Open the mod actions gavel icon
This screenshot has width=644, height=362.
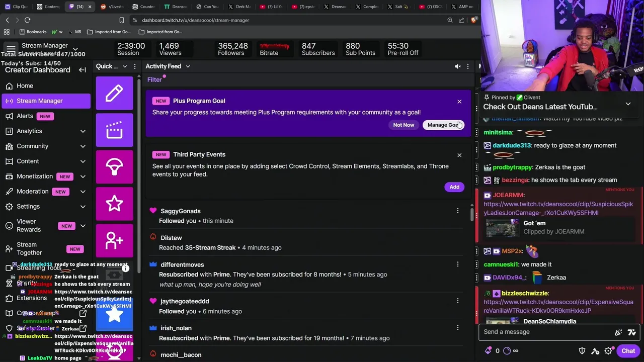(x=595, y=351)
